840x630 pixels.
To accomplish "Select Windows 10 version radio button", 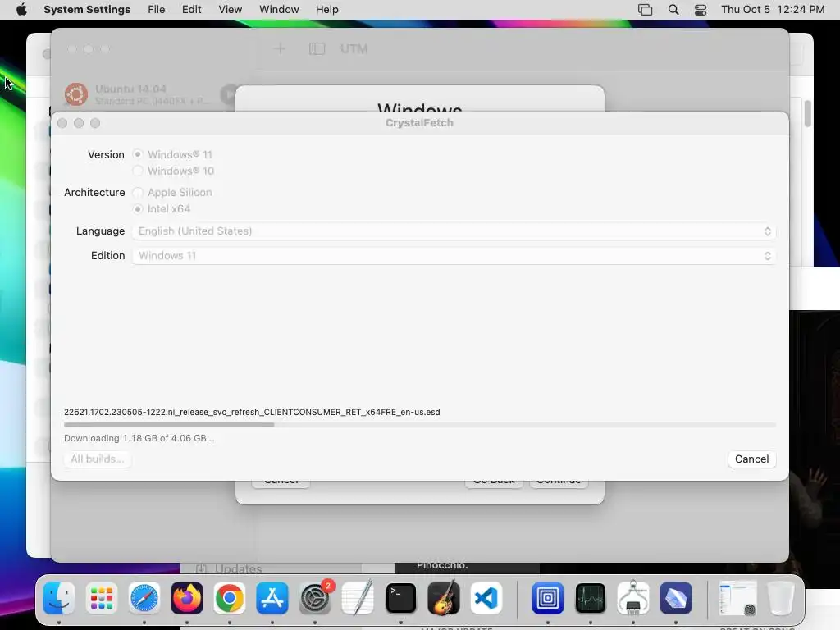I will (x=138, y=171).
